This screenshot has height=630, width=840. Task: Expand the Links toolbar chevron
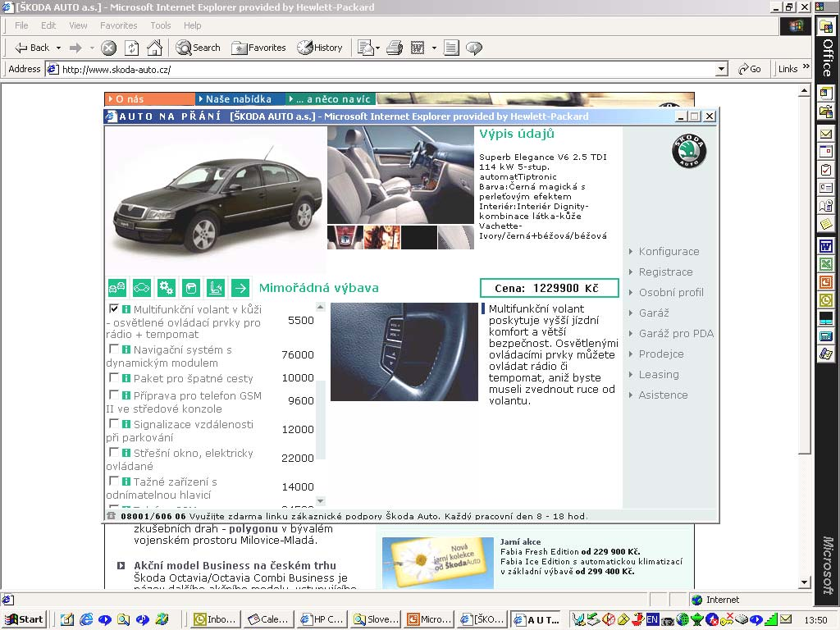[806, 66]
